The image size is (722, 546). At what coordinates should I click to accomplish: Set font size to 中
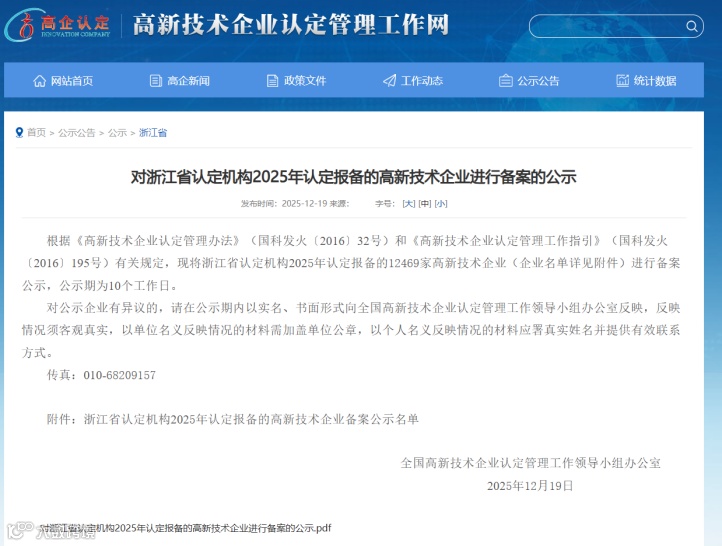coord(425,203)
